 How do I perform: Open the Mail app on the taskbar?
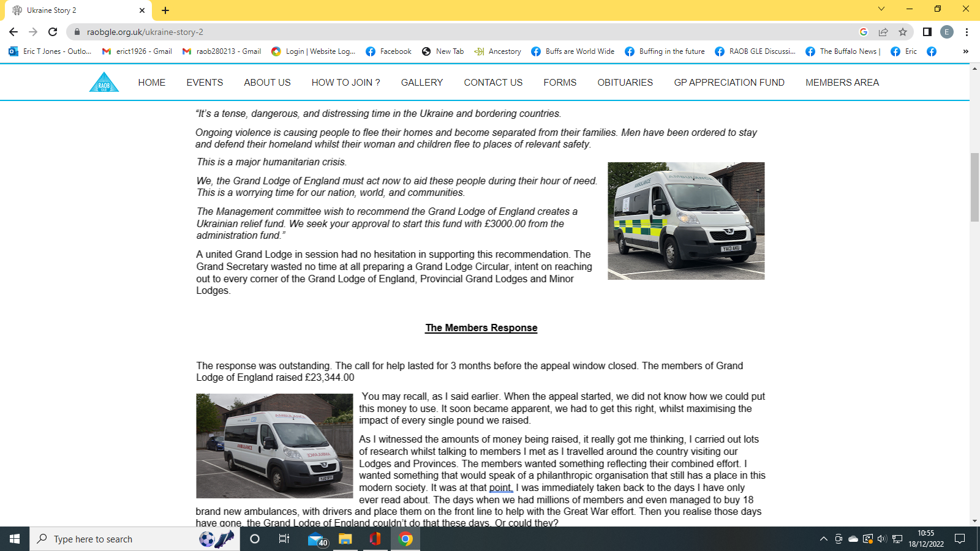(317, 539)
